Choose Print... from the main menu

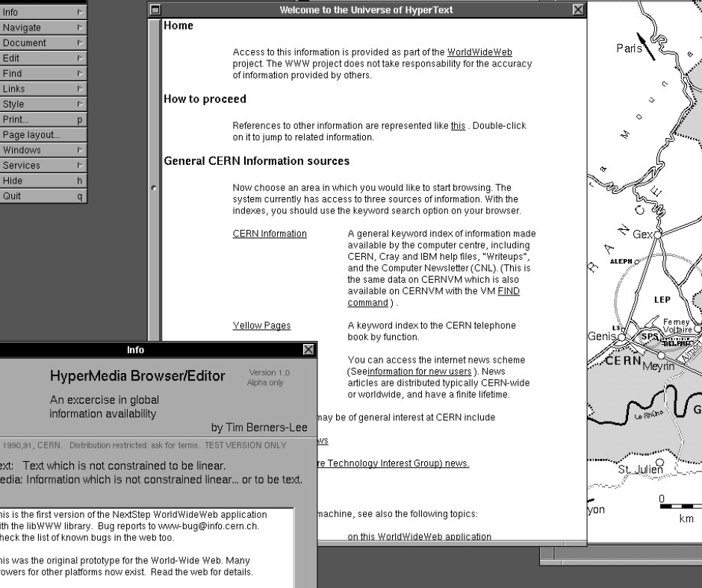(43, 119)
